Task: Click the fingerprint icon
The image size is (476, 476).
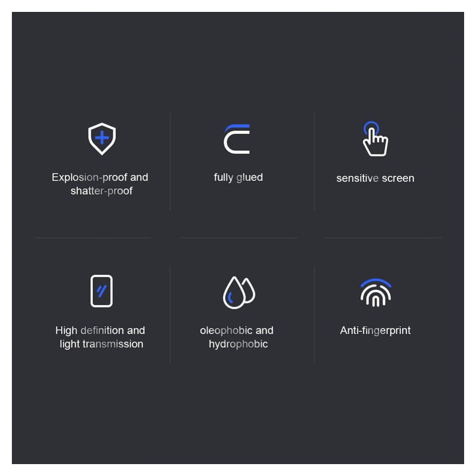Action: point(375,293)
